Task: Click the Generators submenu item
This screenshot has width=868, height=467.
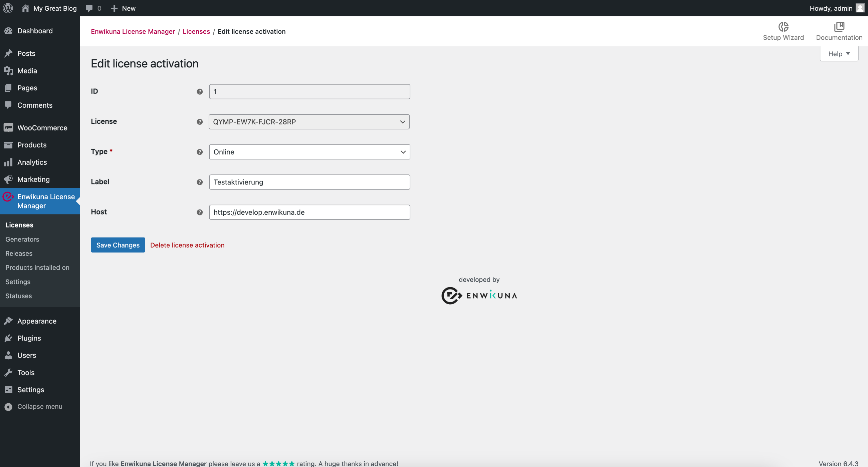Action: [x=22, y=239]
